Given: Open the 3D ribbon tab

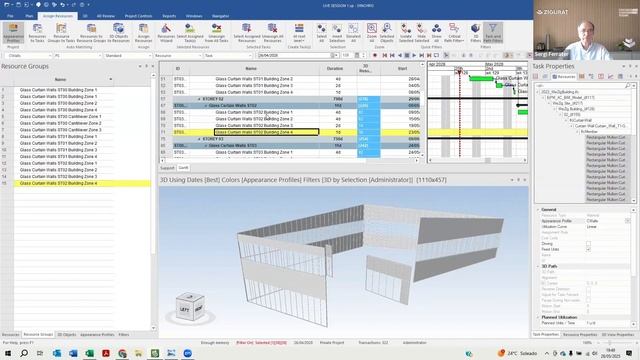Looking at the screenshot, I should [x=85, y=16].
